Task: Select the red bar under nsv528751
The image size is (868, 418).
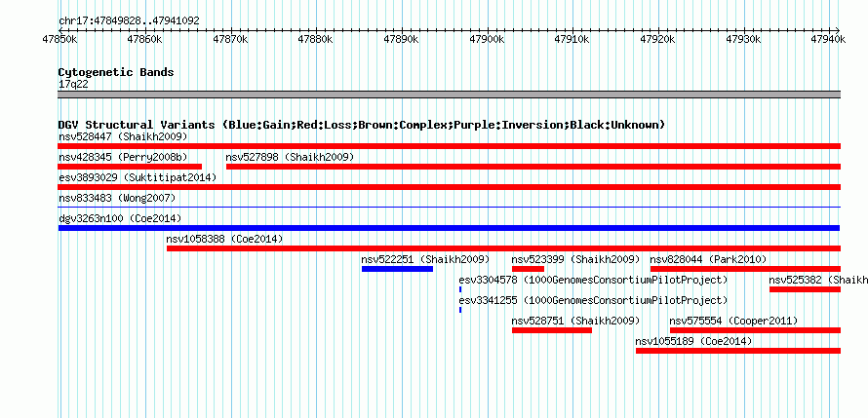Action: click(552, 330)
